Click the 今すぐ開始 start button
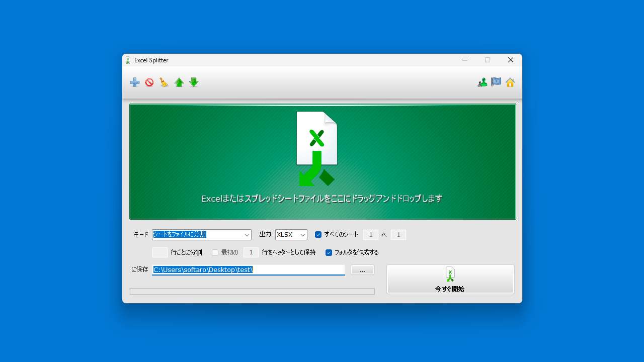Viewport: 644px width, 362px height. pos(450,279)
